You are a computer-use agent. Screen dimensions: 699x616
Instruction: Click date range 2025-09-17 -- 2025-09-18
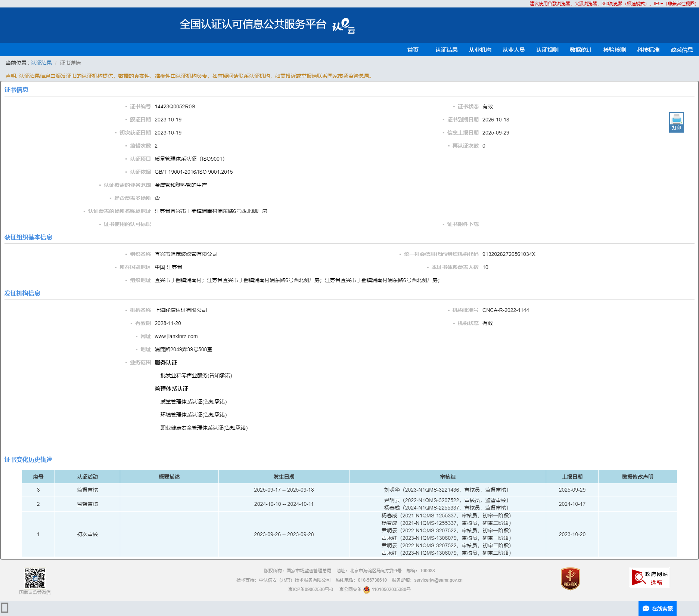(x=284, y=490)
